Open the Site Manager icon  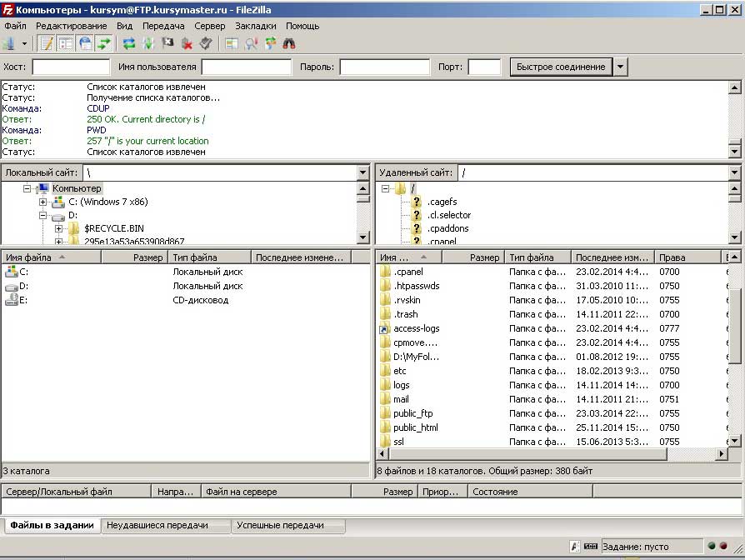click(9, 43)
